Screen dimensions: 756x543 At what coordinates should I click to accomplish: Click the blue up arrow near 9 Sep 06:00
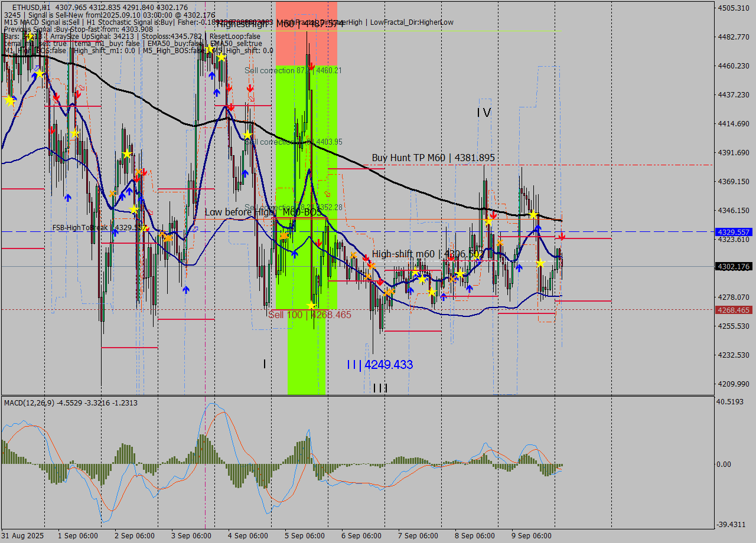click(519, 267)
